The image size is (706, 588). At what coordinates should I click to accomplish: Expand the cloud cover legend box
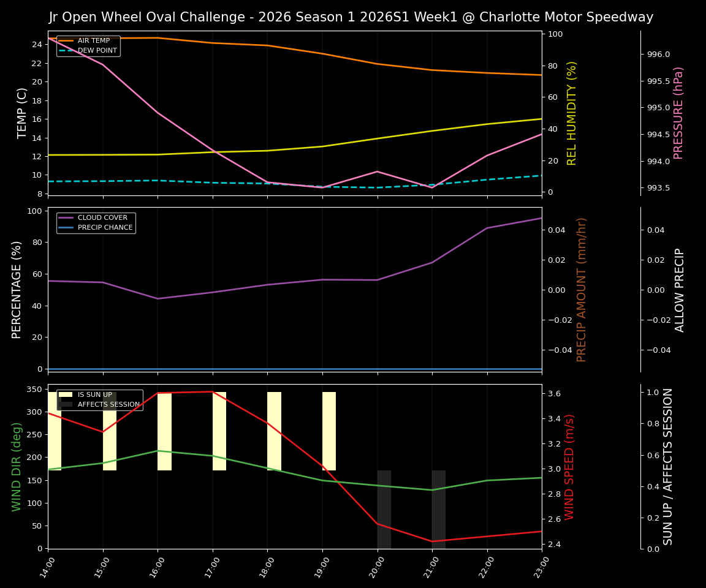click(x=96, y=222)
